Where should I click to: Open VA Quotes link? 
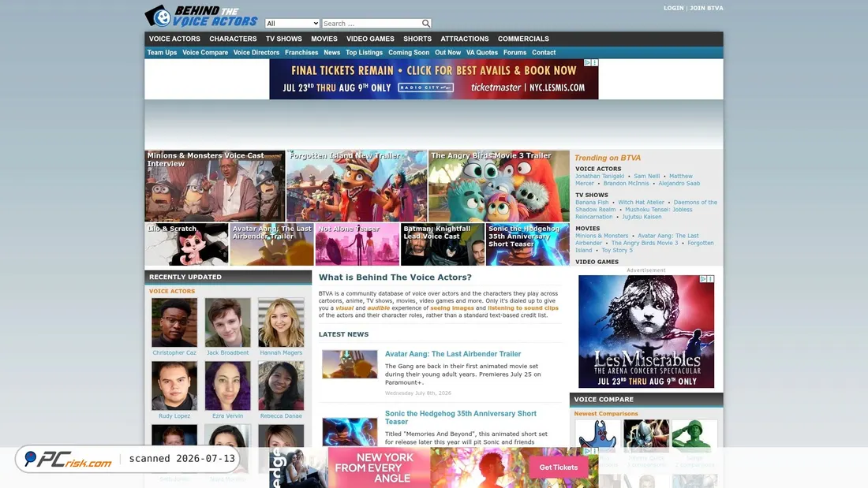click(482, 53)
